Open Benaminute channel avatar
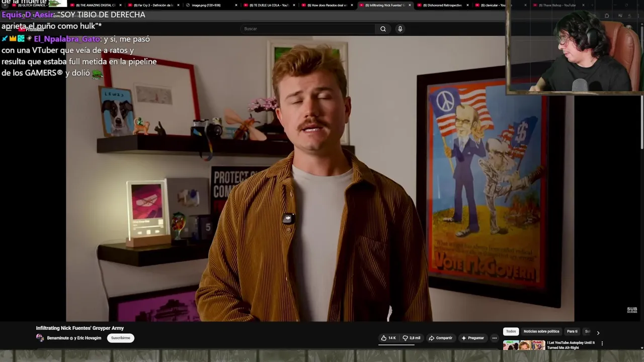This screenshot has height=362, width=644. click(40, 338)
